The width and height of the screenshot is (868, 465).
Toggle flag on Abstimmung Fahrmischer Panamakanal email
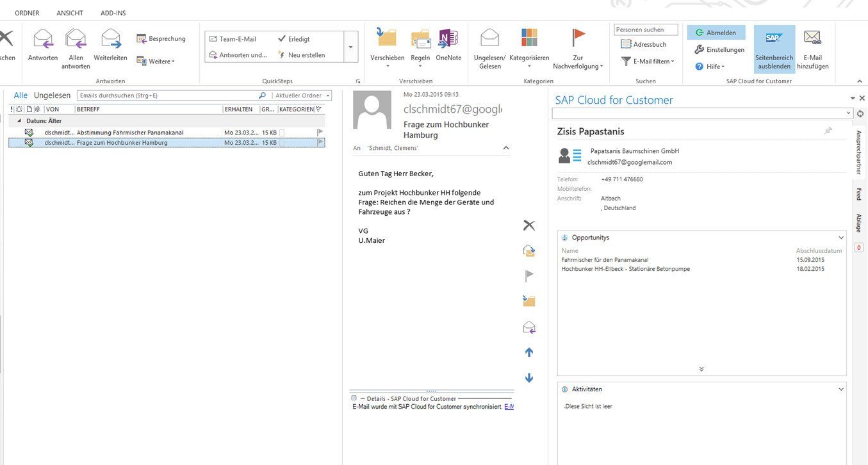click(x=320, y=133)
